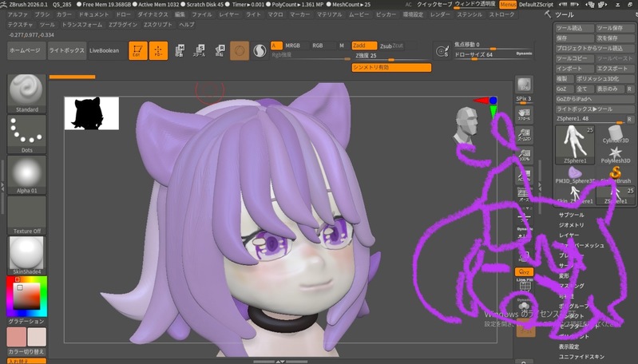This screenshot has width=638, height=364.
Task: Open the Standard brush selector
Action: coord(26,93)
